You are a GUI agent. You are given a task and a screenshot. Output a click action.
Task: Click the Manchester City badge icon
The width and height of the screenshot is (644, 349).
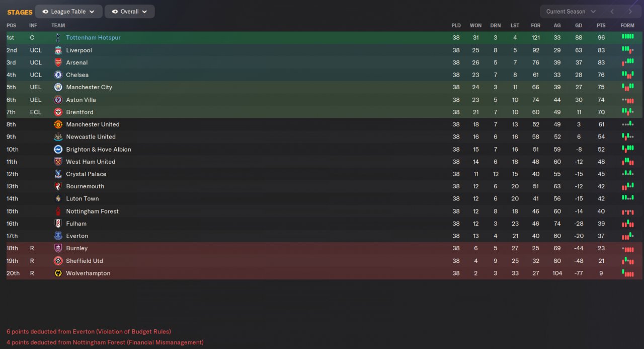pyautogui.click(x=58, y=87)
